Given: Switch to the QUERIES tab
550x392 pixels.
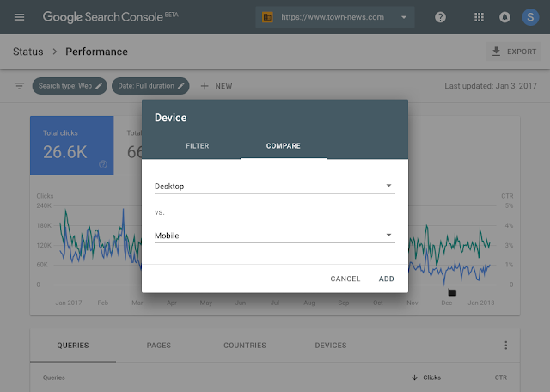Looking at the screenshot, I should tap(73, 346).
